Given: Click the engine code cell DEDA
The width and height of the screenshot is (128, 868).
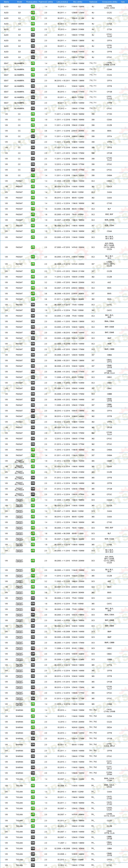Looking at the screenshot, I should click(x=110, y=727).
